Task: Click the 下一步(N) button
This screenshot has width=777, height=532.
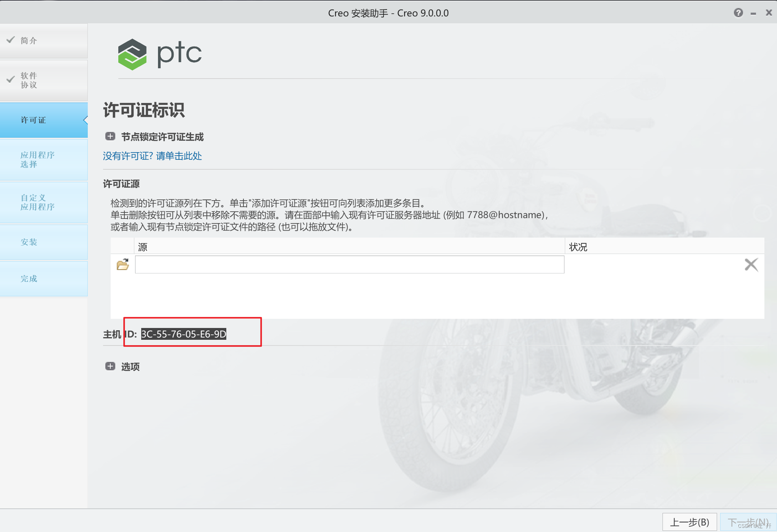Action: point(748,522)
